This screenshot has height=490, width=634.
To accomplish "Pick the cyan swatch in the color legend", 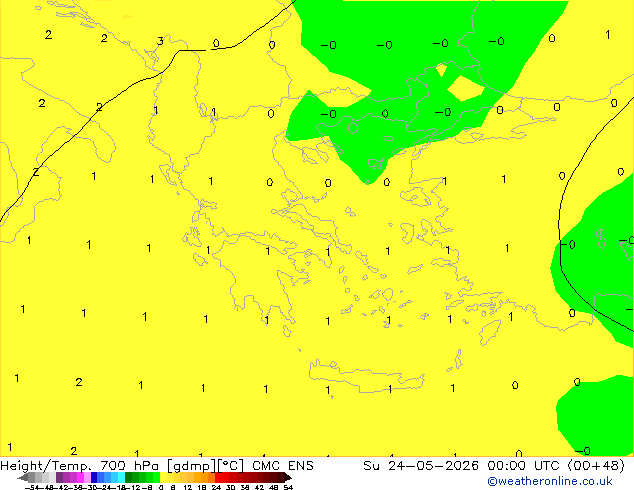I will tap(121, 477).
